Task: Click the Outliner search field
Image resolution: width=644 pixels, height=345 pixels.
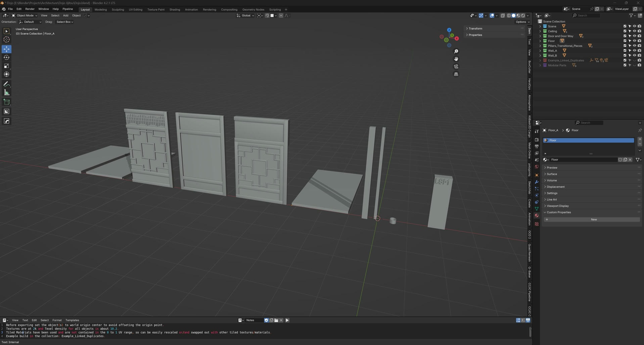Action: (586, 15)
